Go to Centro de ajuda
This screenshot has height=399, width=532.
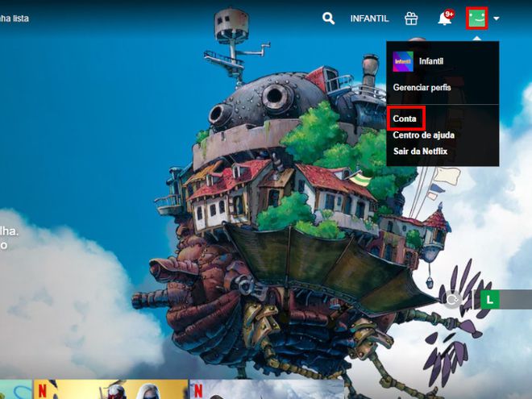tap(423, 135)
